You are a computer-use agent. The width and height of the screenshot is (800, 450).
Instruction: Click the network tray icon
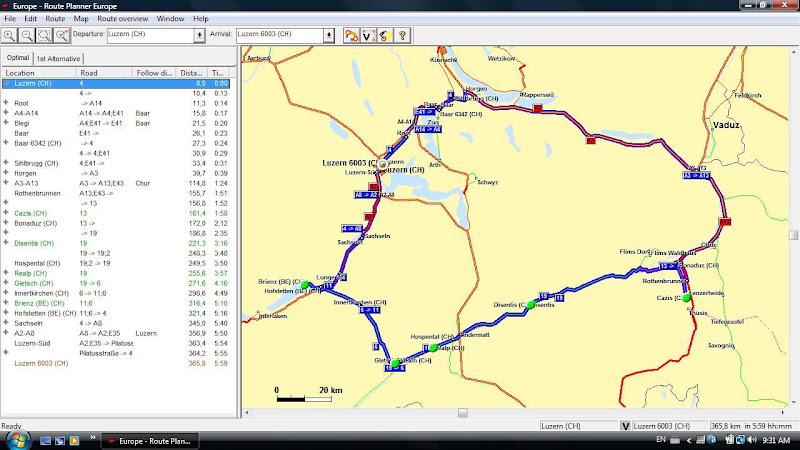tap(741, 440)
